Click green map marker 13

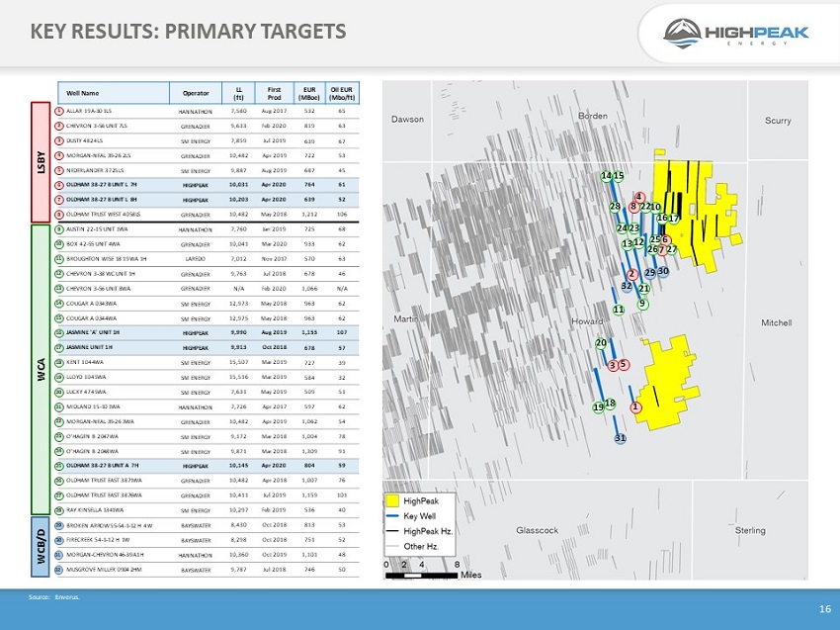(x=628, y=244)
